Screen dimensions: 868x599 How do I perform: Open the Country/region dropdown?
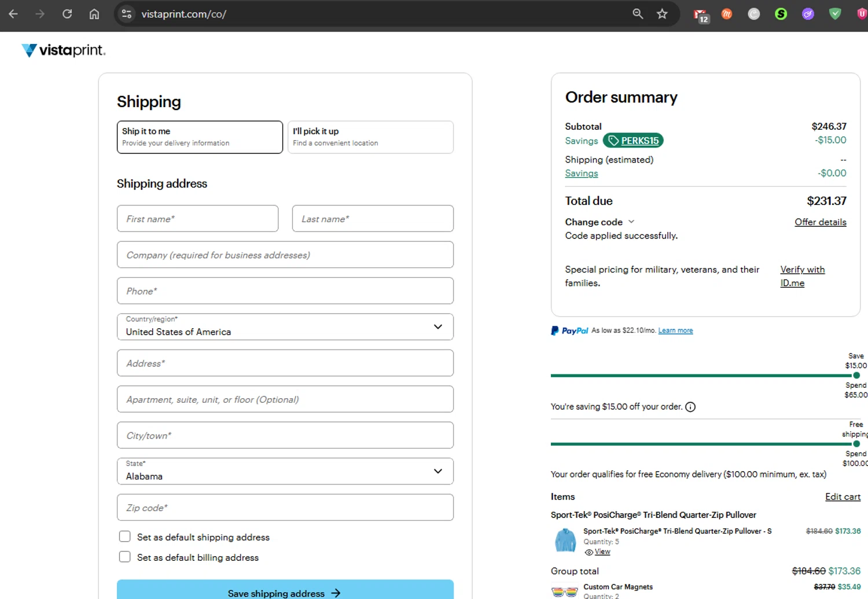point(285,327)
